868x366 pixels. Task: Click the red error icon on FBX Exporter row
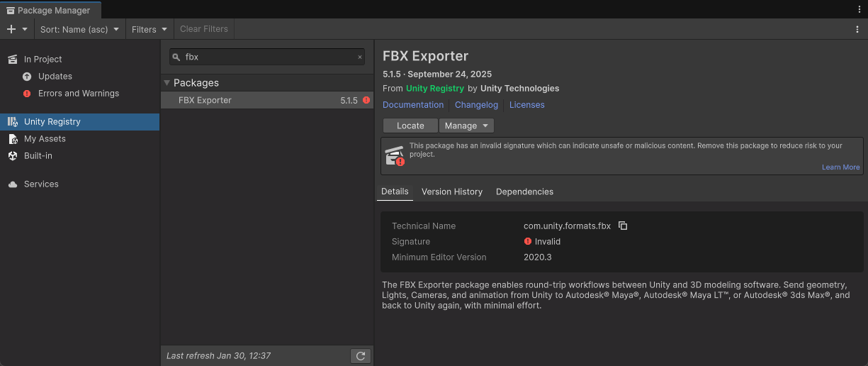pyautogui.click(x=366, y=100)
